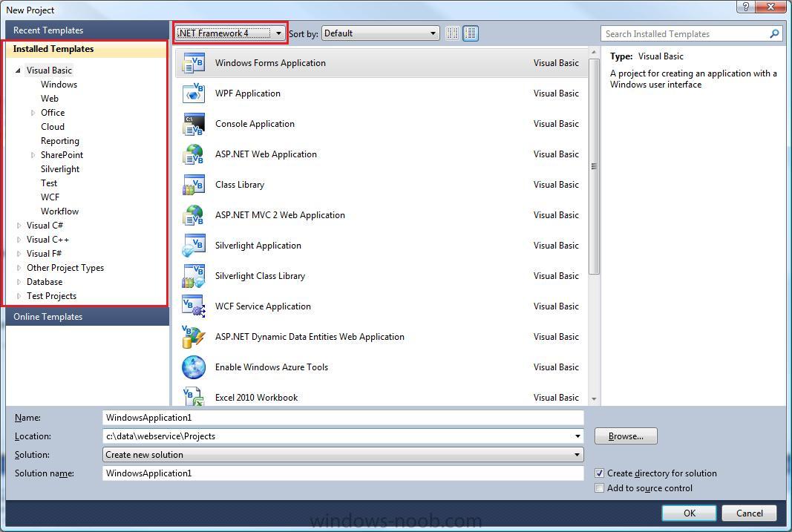Viewport: 792px width, 532px height.
Task: Collapse the Visual Basic tree node
Action: tap(18, 70)
